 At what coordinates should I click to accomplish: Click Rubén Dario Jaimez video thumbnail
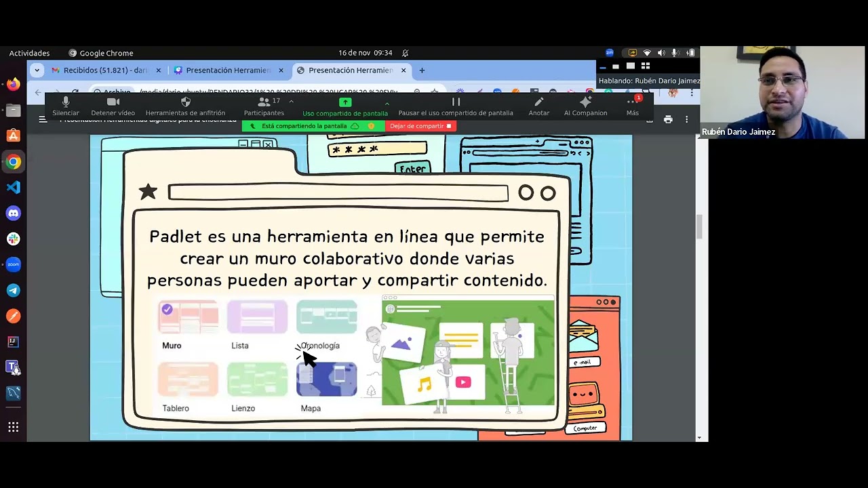click(784, 93)
